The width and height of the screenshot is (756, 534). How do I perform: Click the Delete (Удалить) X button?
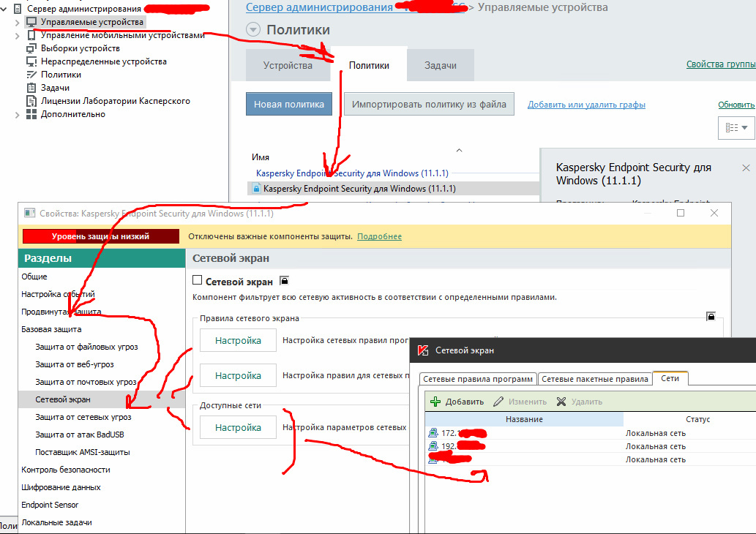(x=579, y=402)
